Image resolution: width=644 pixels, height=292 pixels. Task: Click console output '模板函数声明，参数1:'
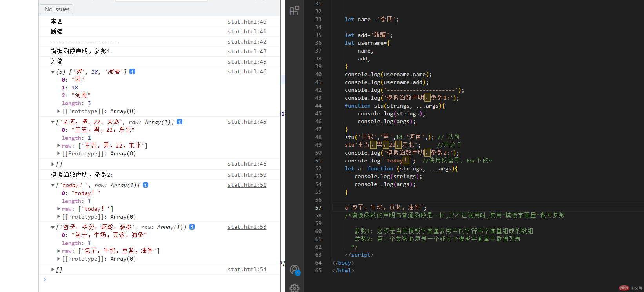pos(82,51)
